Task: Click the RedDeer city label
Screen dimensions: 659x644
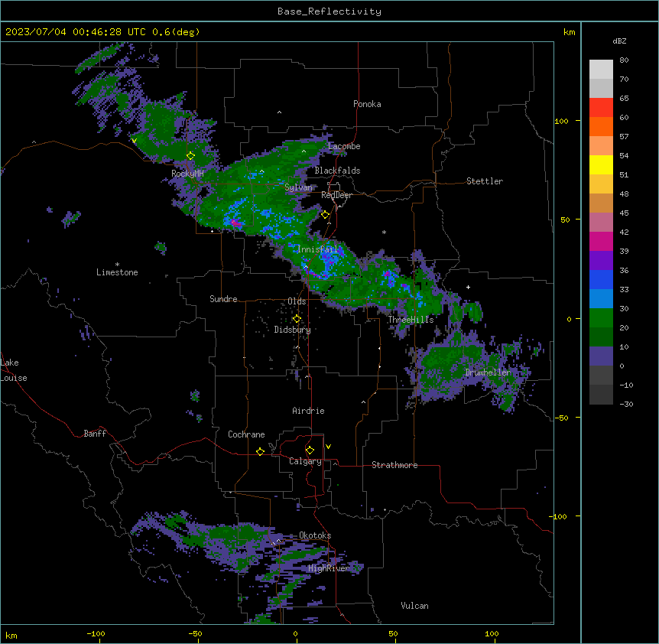Action: point(336,195)
